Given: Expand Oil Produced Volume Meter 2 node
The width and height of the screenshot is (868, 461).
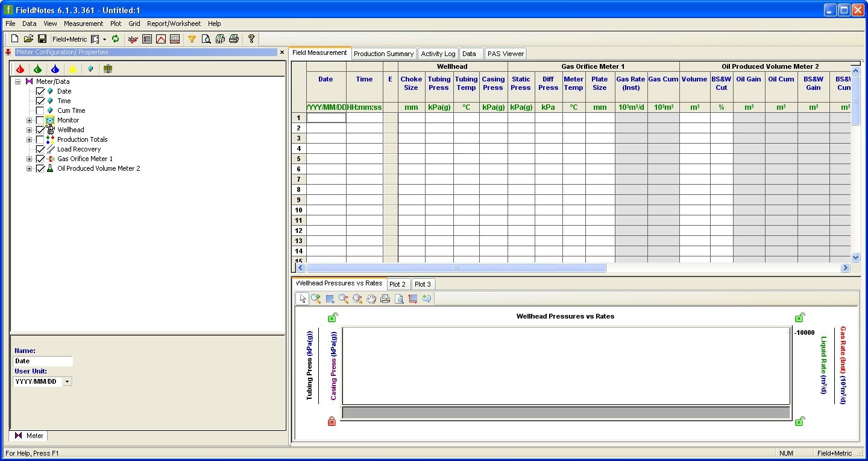Looking at the screenshot, I should coord(29,168).
